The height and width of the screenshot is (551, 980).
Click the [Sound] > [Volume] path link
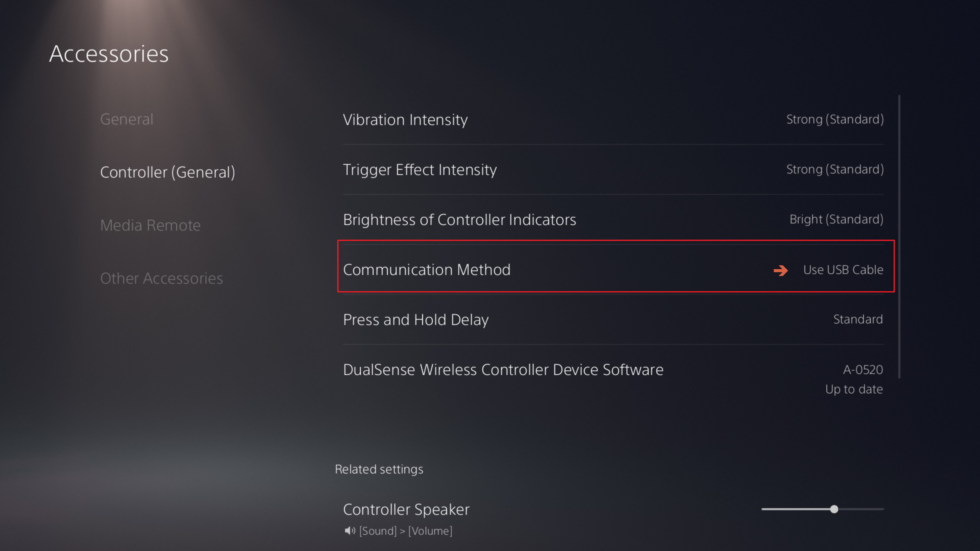pos(406,531)
